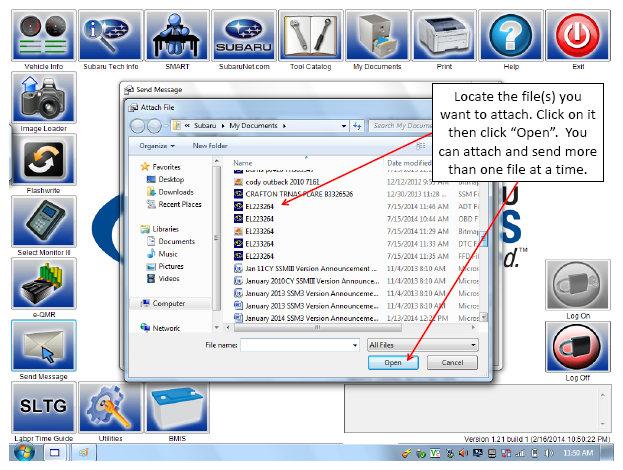Screen dimensions: 623x470
Task: Click the Log On padlock icon
Action: tap(578, 285)
